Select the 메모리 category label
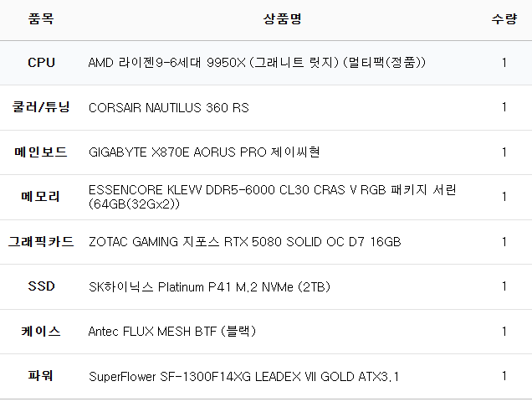The height and width of the screenshot is (407, 532). (x=41, y=197)
